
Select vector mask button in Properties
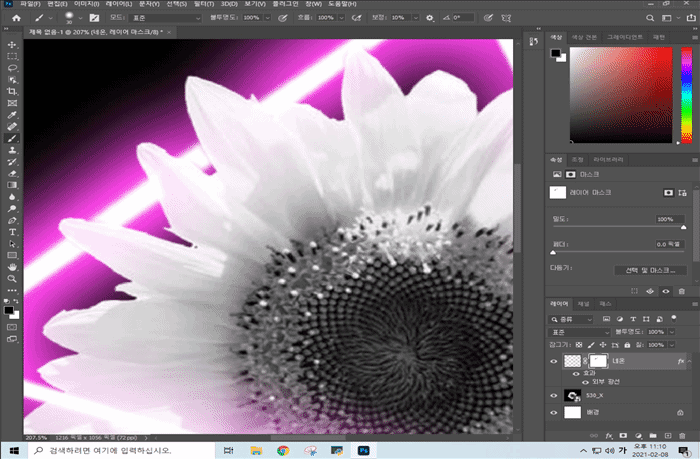(x=682, y=193)
